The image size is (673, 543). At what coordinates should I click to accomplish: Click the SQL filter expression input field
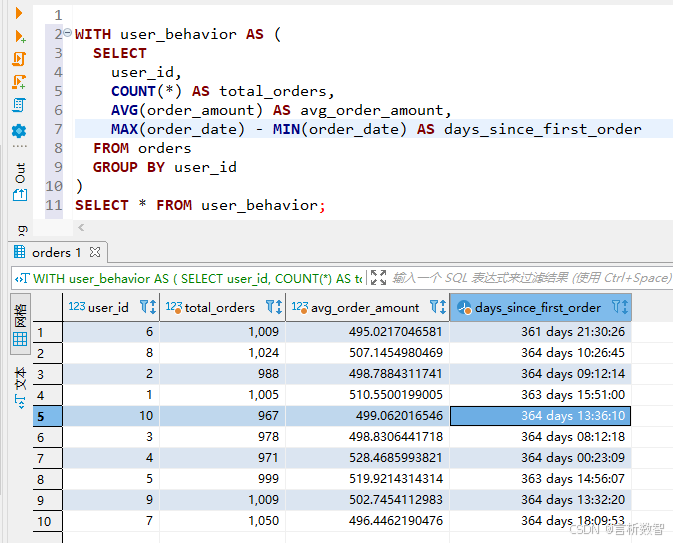click(x=531, y=278)
